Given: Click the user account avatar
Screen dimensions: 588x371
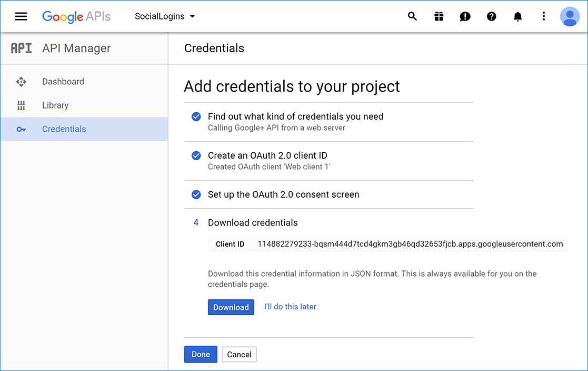Looking at the screenshot, I should pyautogui.click(x=570, y=16).
